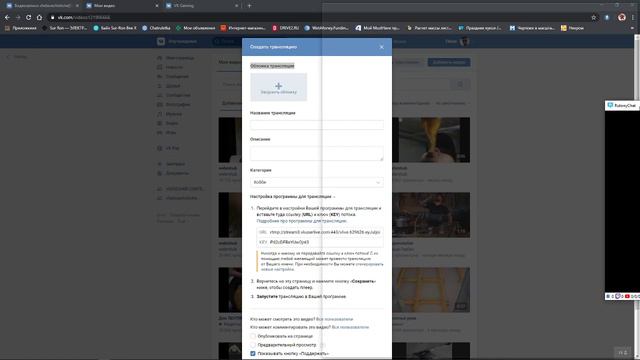Image resolution: width=640 pixels, height=360 pixels.
Task: Focus the 'Название трансляции' text field
Action: point(317,125)
